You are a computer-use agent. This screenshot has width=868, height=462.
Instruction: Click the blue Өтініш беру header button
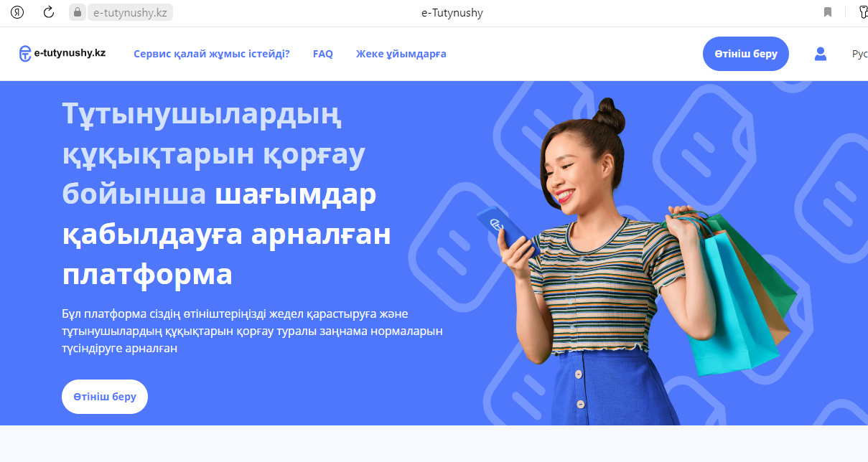tap(746, 54)
